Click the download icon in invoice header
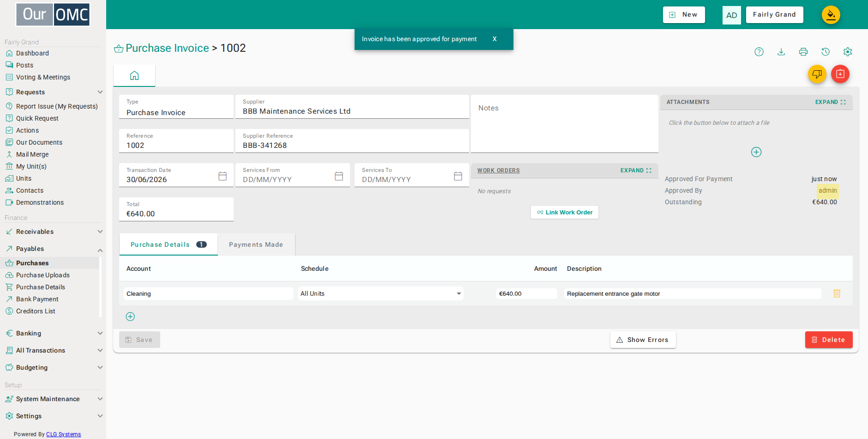 click(x=781, y=52)
